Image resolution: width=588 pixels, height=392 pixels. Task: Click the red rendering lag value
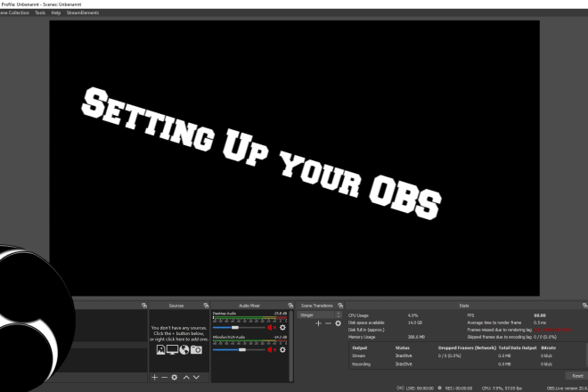[552, 330]
